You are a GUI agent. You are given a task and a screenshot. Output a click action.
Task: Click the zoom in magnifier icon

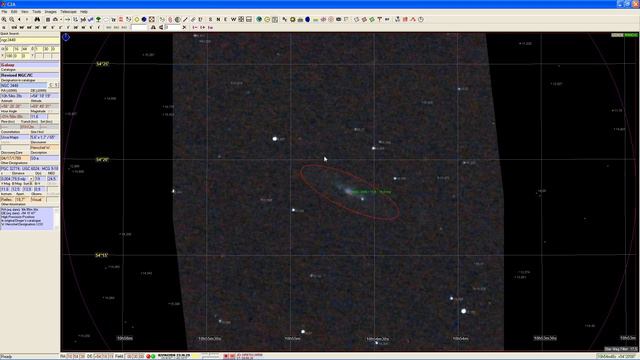(4, 19)
